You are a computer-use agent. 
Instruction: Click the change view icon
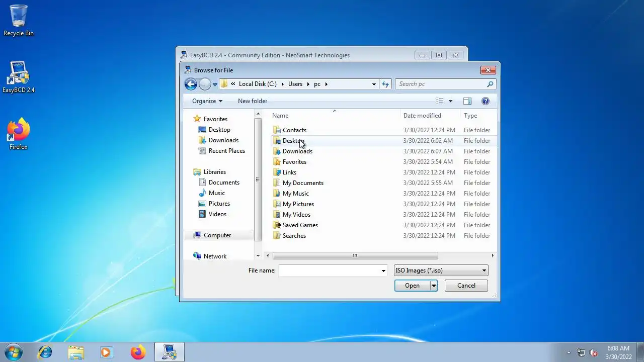coord(440,101)
